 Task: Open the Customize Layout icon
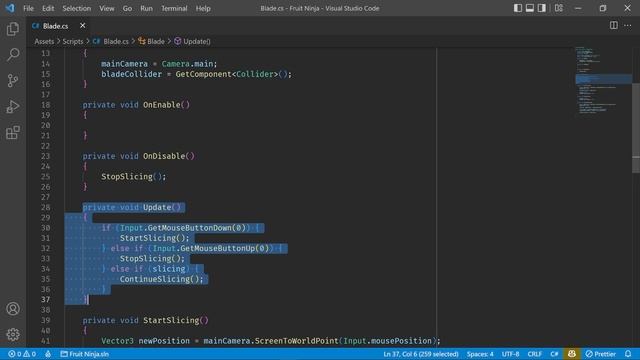(x=559, y=8)
